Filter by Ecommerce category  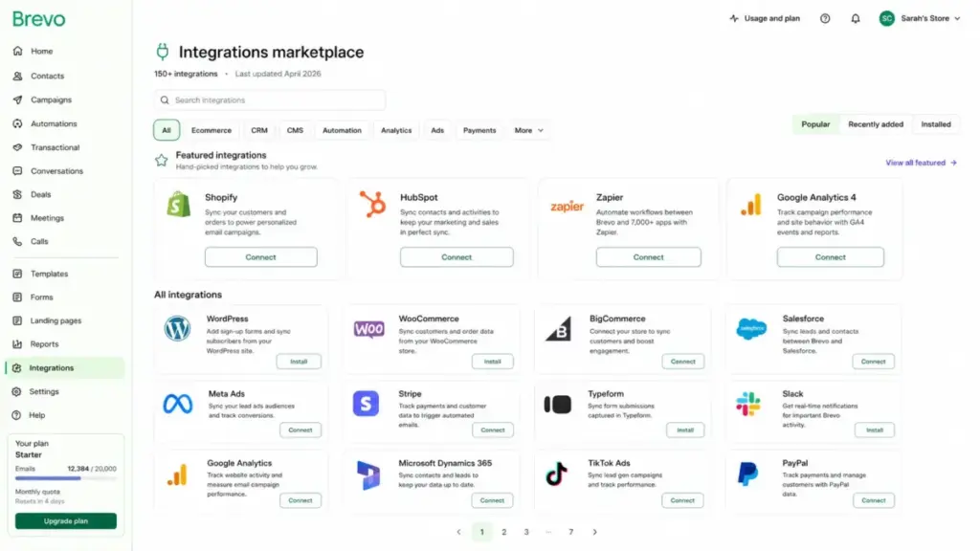(212, 130)
